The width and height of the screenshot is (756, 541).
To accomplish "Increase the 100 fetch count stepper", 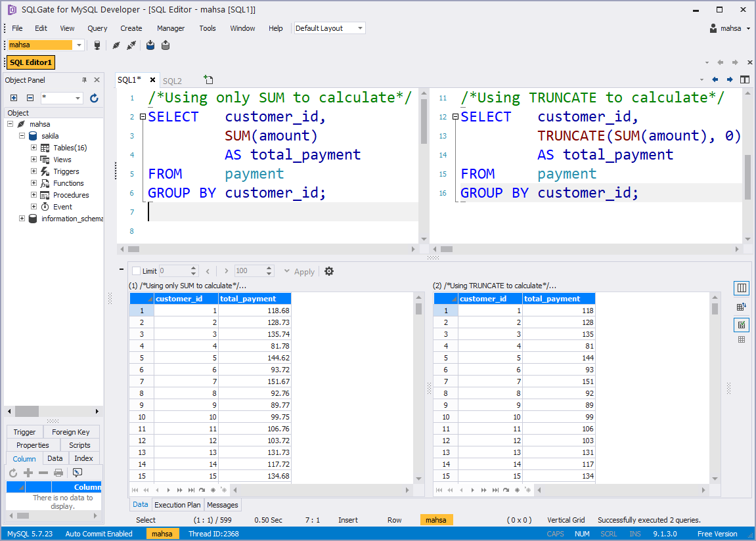I will pos(268,268).
